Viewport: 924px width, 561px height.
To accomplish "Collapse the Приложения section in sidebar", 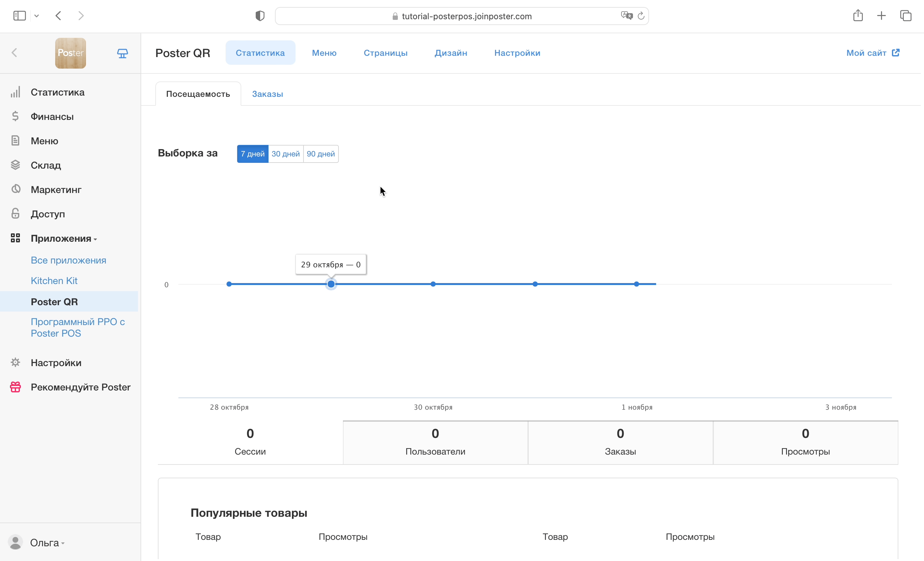I will pyautogui.click(x=64, y=238).
